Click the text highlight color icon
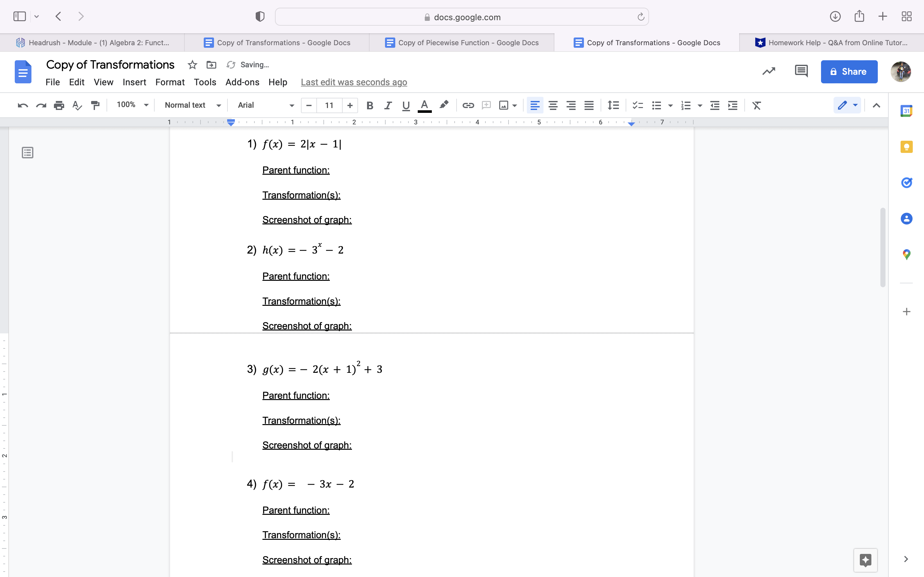 point(442,105)
